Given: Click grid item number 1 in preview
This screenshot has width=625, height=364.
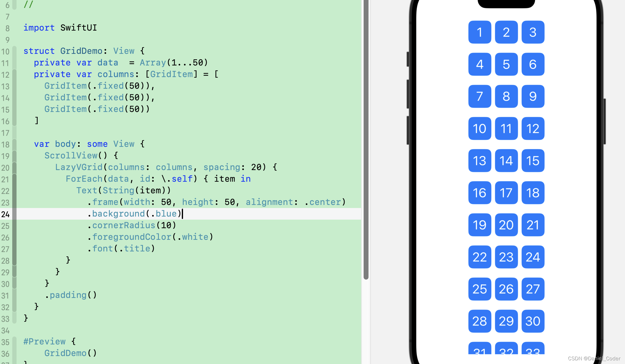Looking at the screenshot, I should coord(480,32).
